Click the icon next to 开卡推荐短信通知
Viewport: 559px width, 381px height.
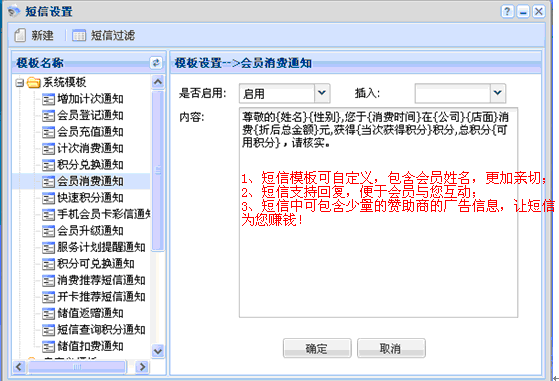click(48, 297)
